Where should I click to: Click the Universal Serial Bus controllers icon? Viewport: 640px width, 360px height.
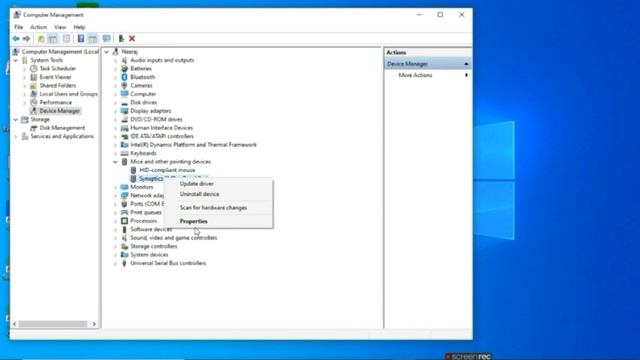[124, 263]
